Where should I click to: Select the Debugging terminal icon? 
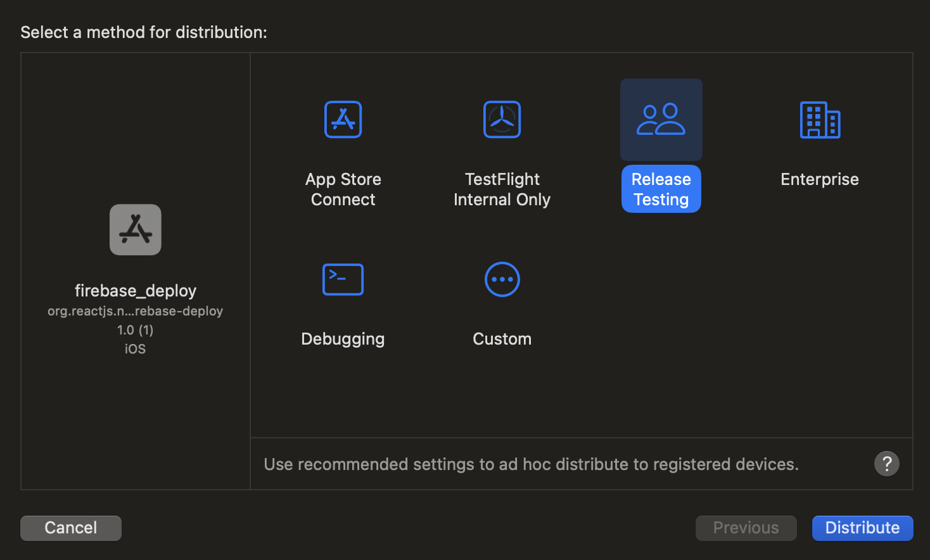(343, 279)
